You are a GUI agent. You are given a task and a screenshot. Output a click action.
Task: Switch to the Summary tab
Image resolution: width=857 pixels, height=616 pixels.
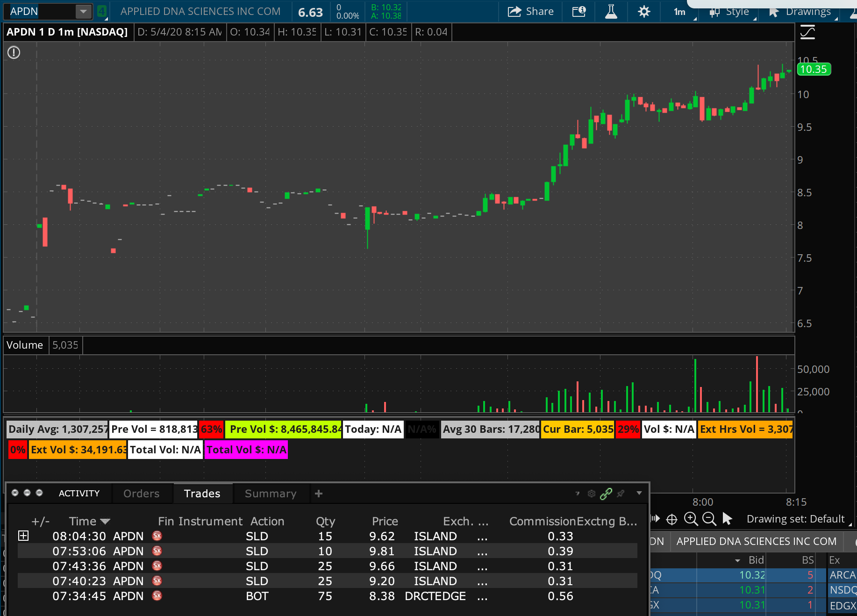(271, 494)
